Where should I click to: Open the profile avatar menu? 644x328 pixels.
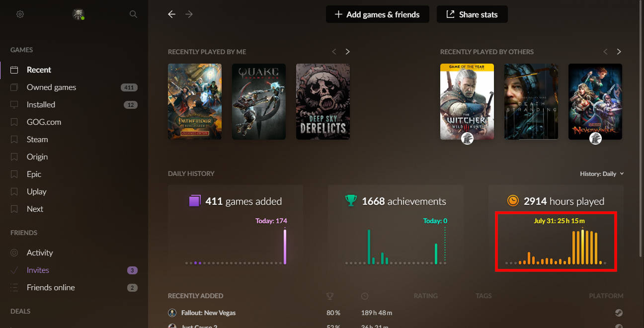[x=78, y=14]
